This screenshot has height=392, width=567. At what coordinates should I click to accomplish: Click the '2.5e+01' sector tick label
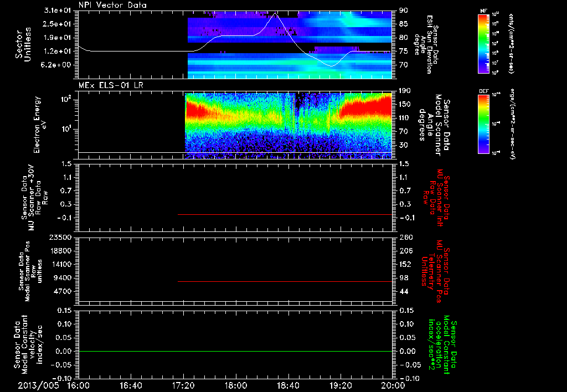(58, 24)
